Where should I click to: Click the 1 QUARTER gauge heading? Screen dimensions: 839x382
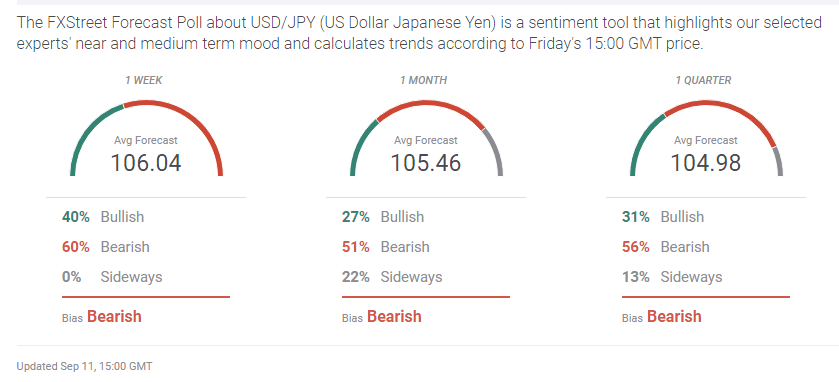703,80
